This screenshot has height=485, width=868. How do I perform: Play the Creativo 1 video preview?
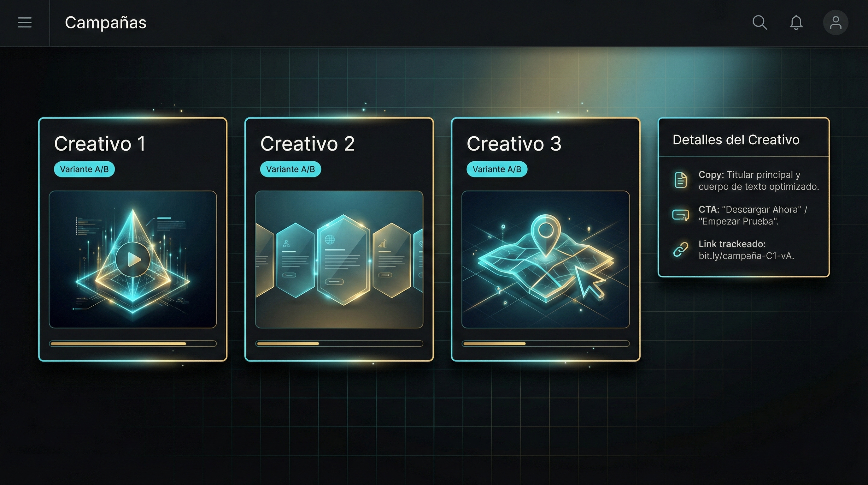133,259
